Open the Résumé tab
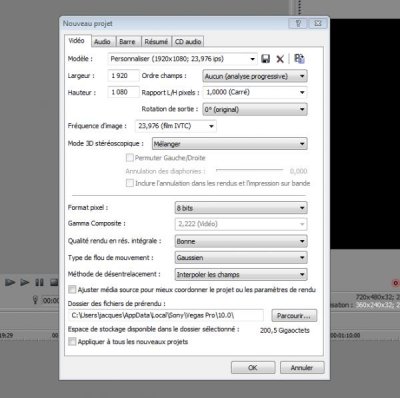This screenshot has height=398, width=400. 156,42
